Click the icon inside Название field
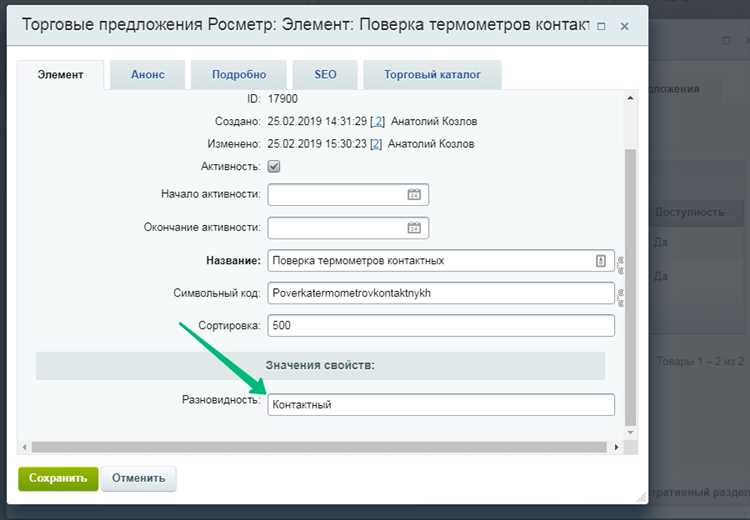750x520 pixels. [x=600, y=261]
